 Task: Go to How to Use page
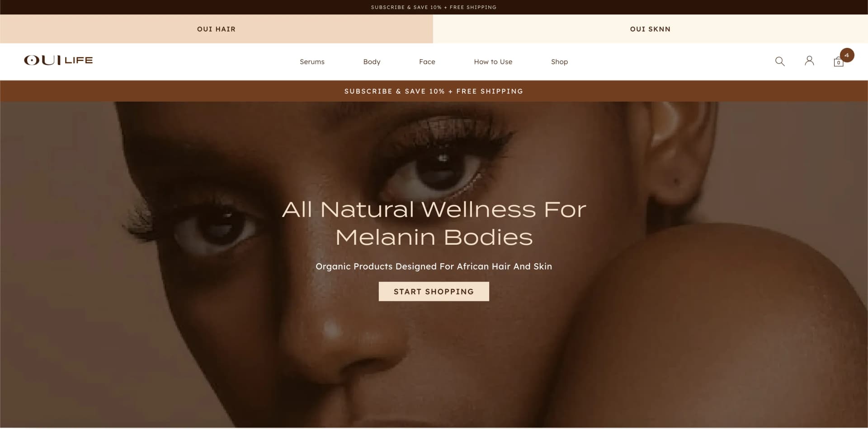click(x=493, y=62)
